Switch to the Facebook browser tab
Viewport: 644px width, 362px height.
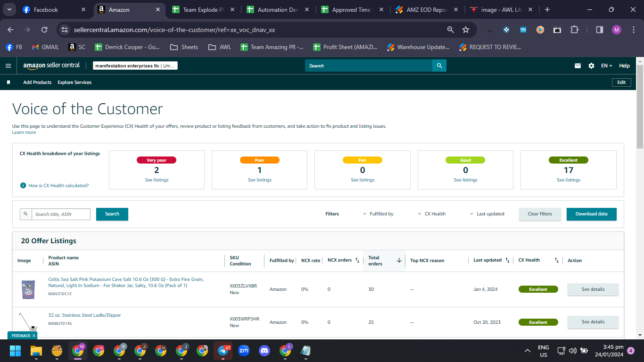tap(54, 9)
